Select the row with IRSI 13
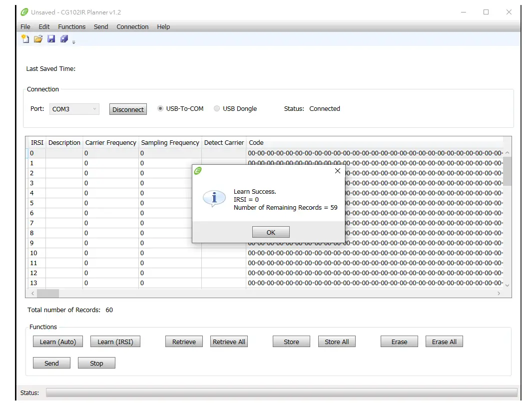The height and width of the screenshot is (403, 532). (x=265, y=283)
